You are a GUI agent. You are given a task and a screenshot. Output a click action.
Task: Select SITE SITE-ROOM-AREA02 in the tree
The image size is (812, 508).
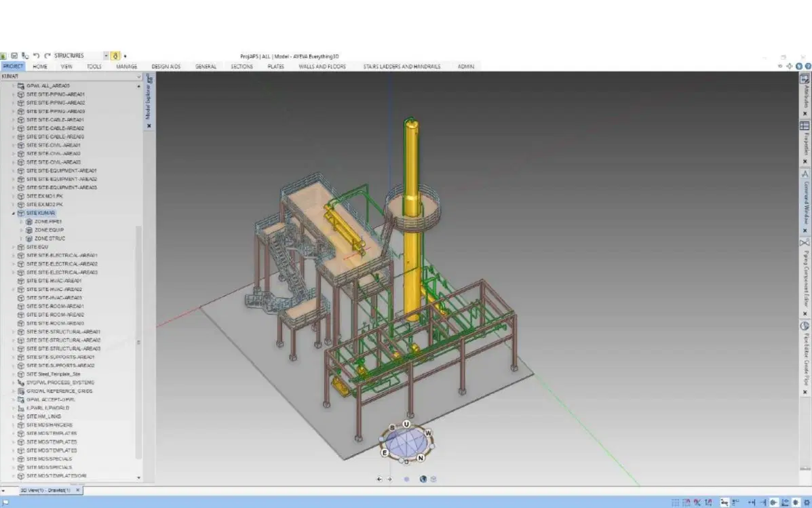point(55,314)
